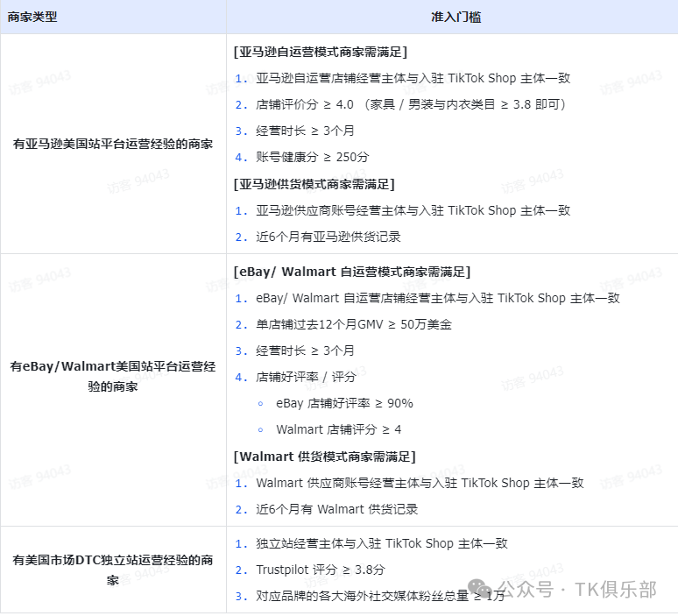Click the 亚马逊自运营模式商家需满足 heading
The width and height of the screenshot is (678, 616).
(321, 52)
